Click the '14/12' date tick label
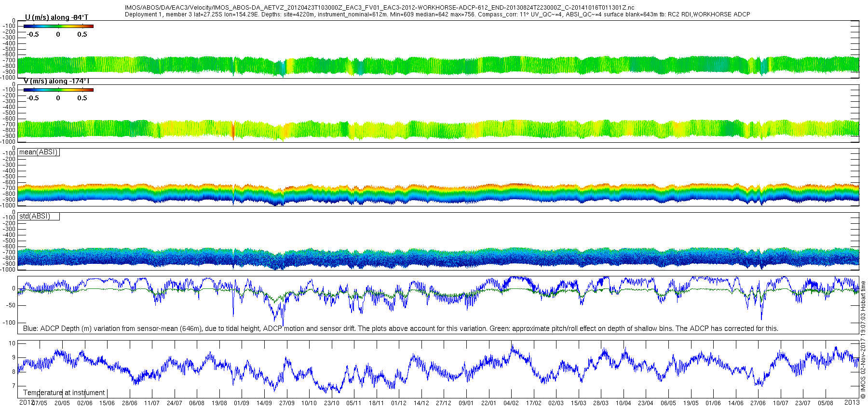 pos(421,403)
